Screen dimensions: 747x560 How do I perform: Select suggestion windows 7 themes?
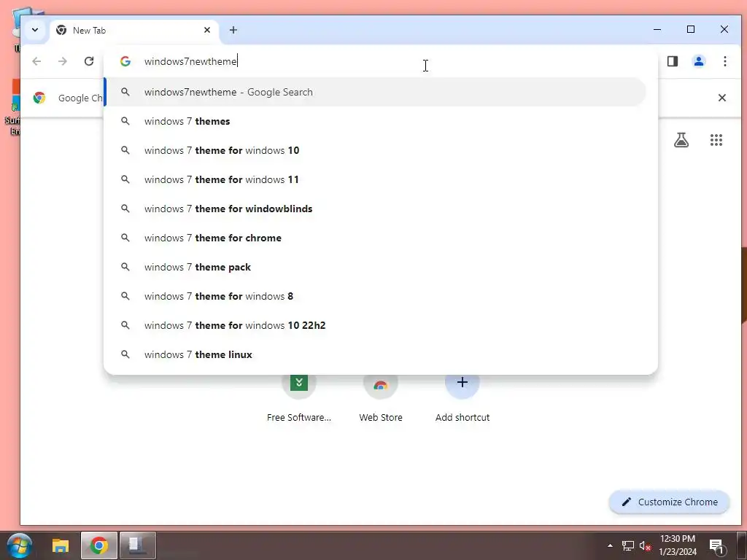(375, 121)
